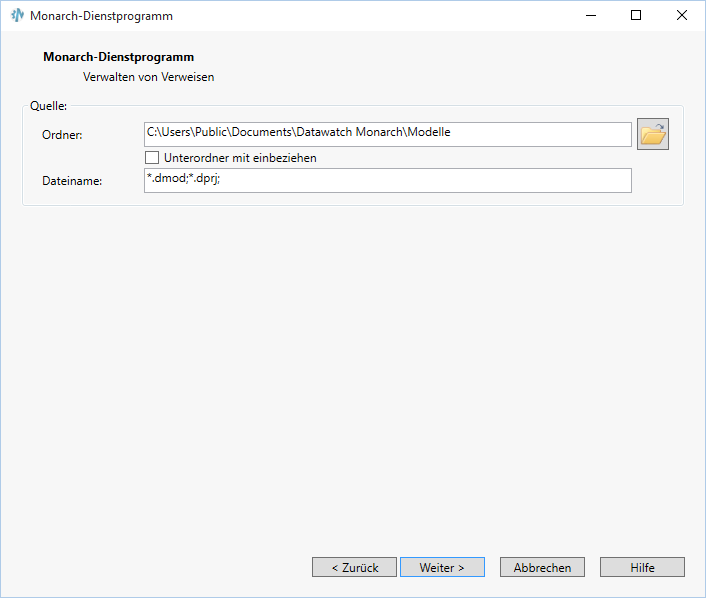This screenshot has height=598, width=706.
Task: Minimize the Monarch-Dienstprogramm window
Action: click(x=591, y=15)
